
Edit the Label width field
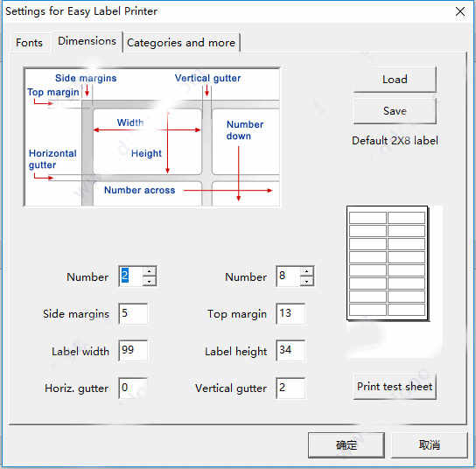click(x=133, y=351)
